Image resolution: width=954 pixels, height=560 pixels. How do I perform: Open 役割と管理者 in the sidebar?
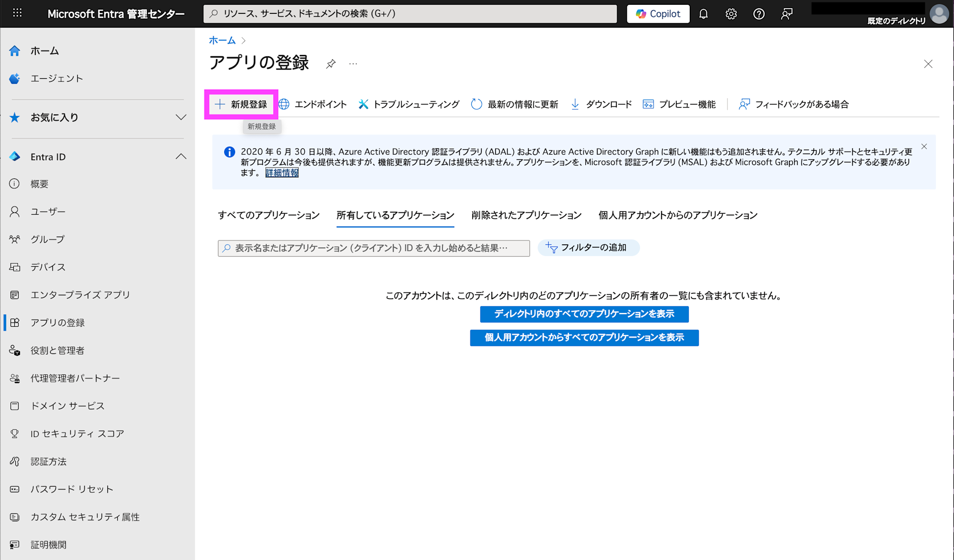click(x=57, y=350)
